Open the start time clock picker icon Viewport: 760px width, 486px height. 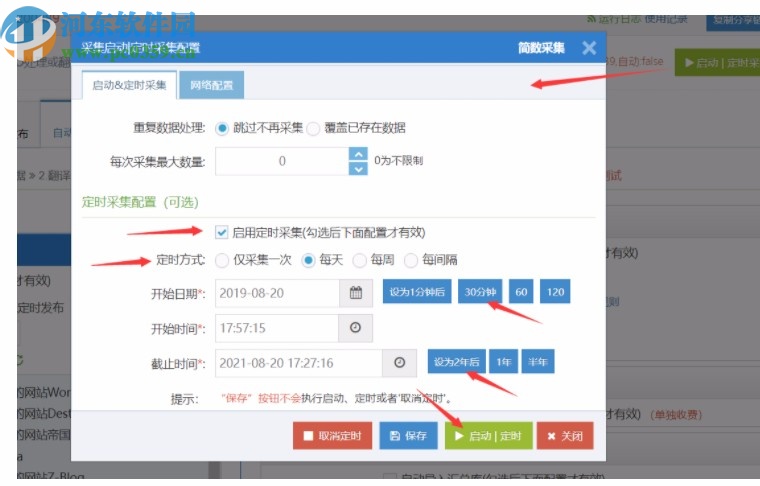[355, 328]
